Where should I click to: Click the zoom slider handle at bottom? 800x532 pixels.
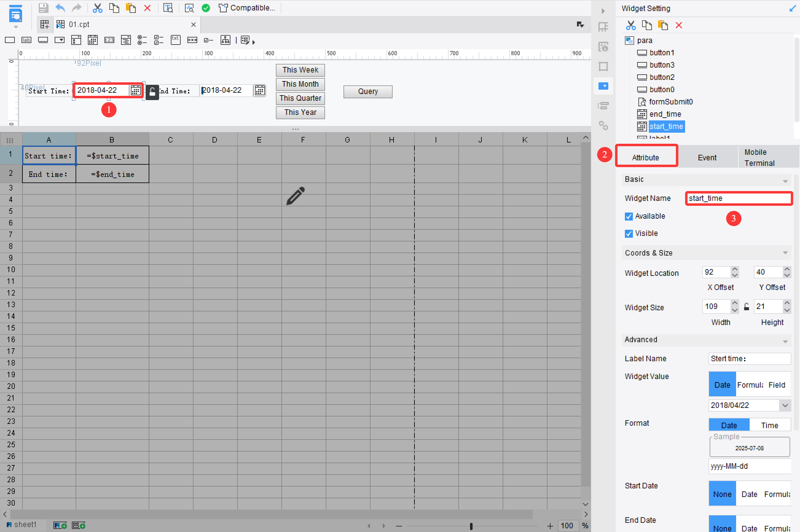pyautogui.click(x=471, y=526)
